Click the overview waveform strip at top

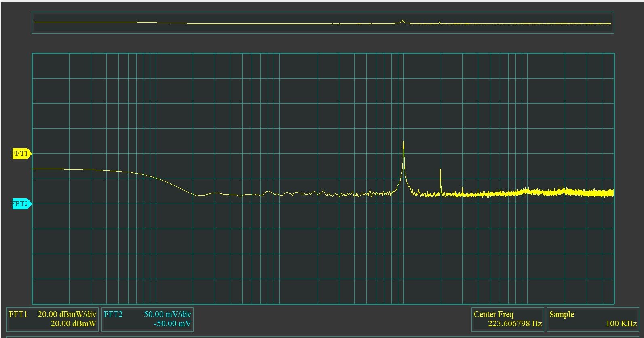(x=323, y=23)
